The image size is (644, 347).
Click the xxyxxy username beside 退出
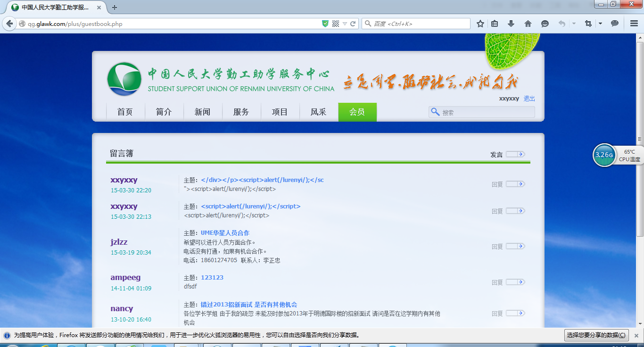[509, 99]
